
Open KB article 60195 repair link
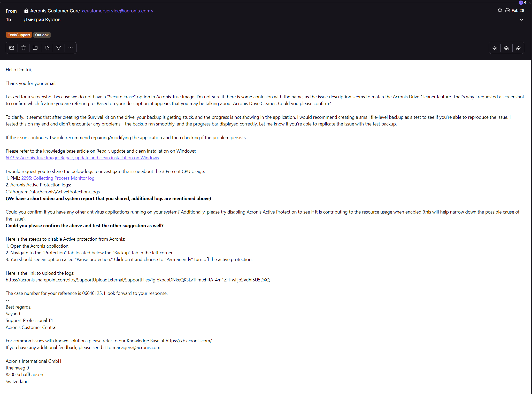click(82, 158)
